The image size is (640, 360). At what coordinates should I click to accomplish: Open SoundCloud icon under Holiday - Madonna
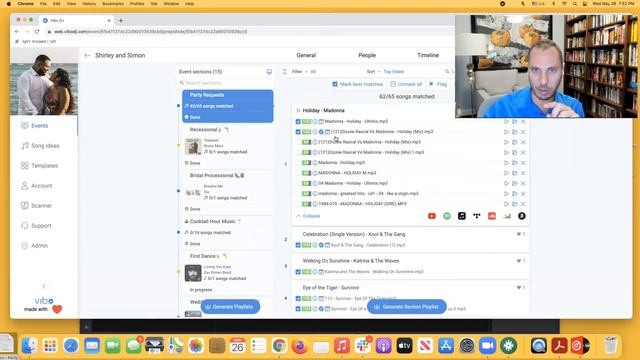492,216
